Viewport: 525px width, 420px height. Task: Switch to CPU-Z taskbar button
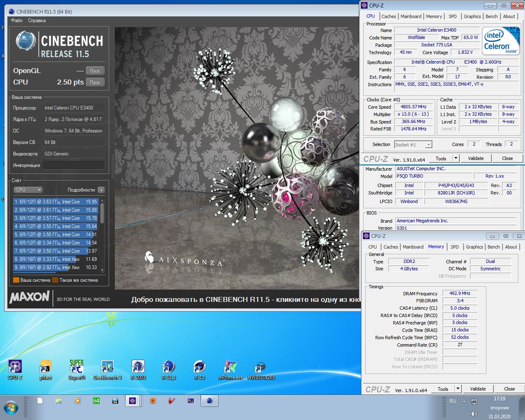click(132, 401)
